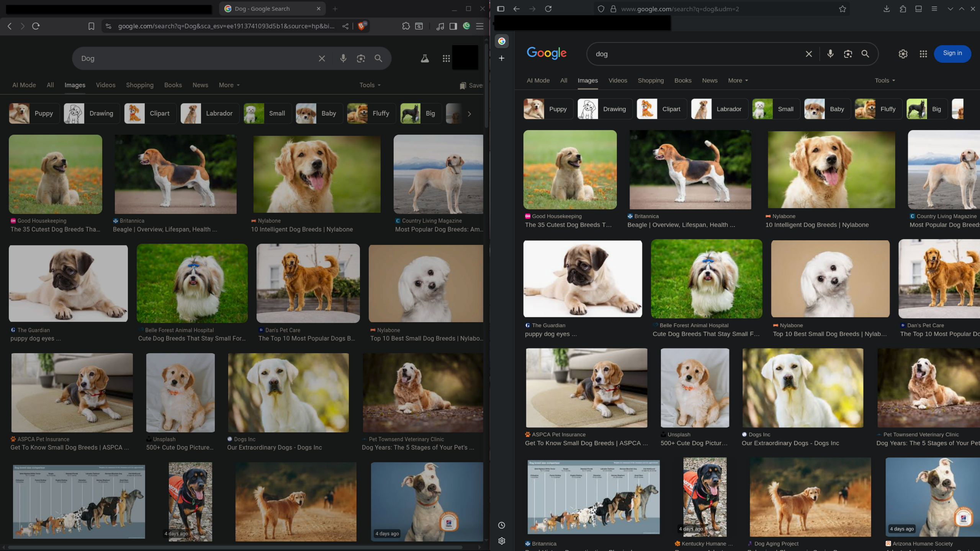Open quick settings gear beside Sign in
980x551 pixels.
tap(903, 54)
